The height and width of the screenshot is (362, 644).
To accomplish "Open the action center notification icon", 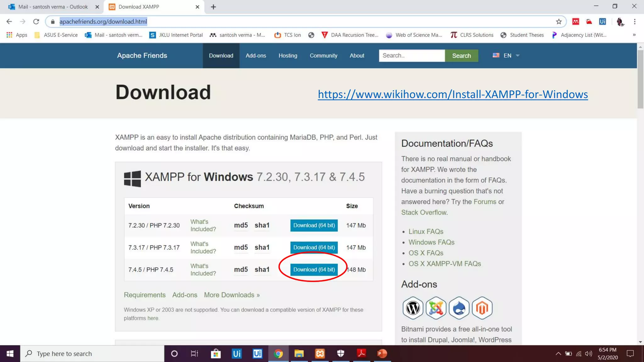I will 630,354.
